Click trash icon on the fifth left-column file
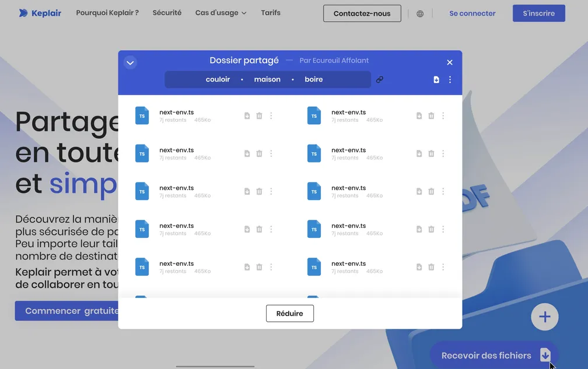This screenshot has height=369, width=588. (x=259, y=268)
